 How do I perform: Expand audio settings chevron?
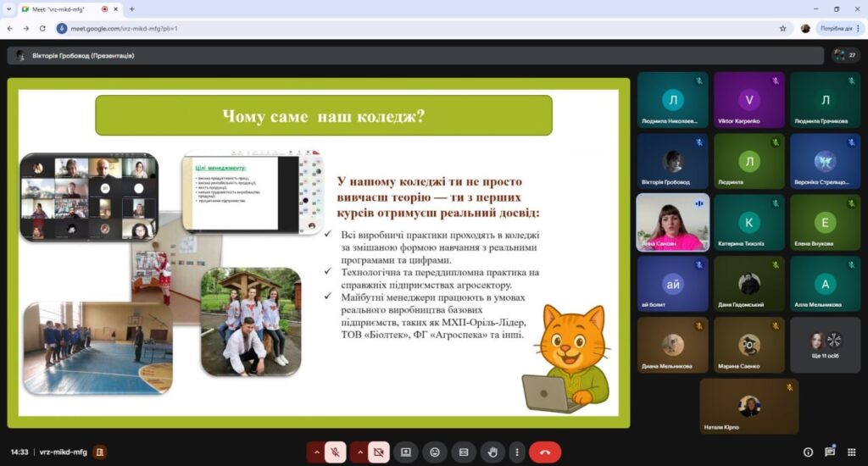(316, 452)
